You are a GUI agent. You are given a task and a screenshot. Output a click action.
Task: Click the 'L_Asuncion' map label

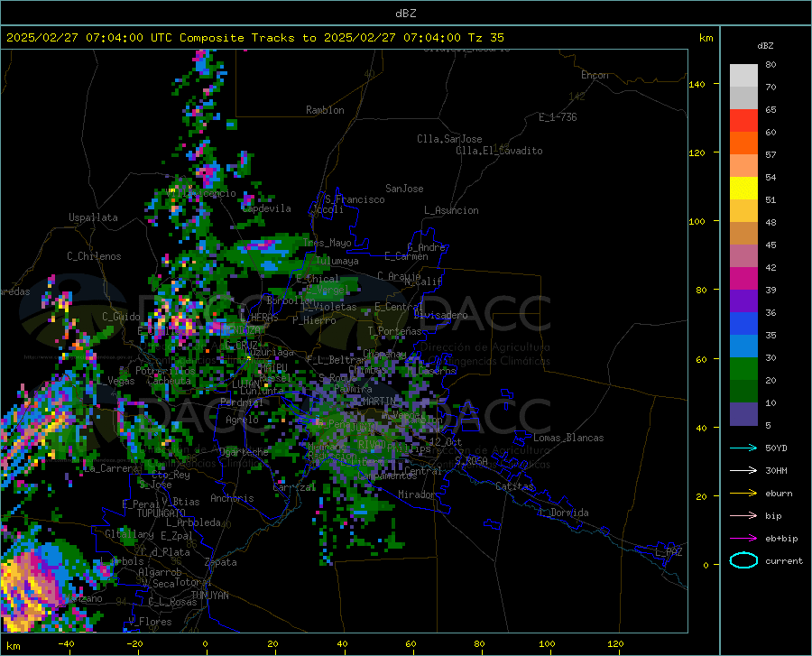click(451, 210)
